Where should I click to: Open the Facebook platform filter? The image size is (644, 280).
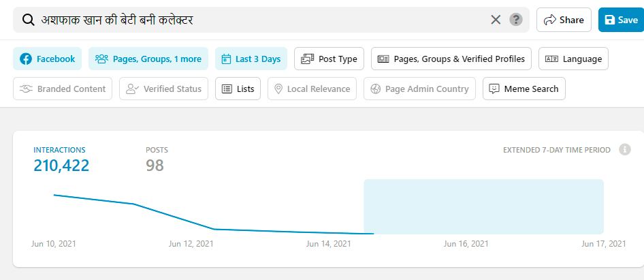pos(48,59)
